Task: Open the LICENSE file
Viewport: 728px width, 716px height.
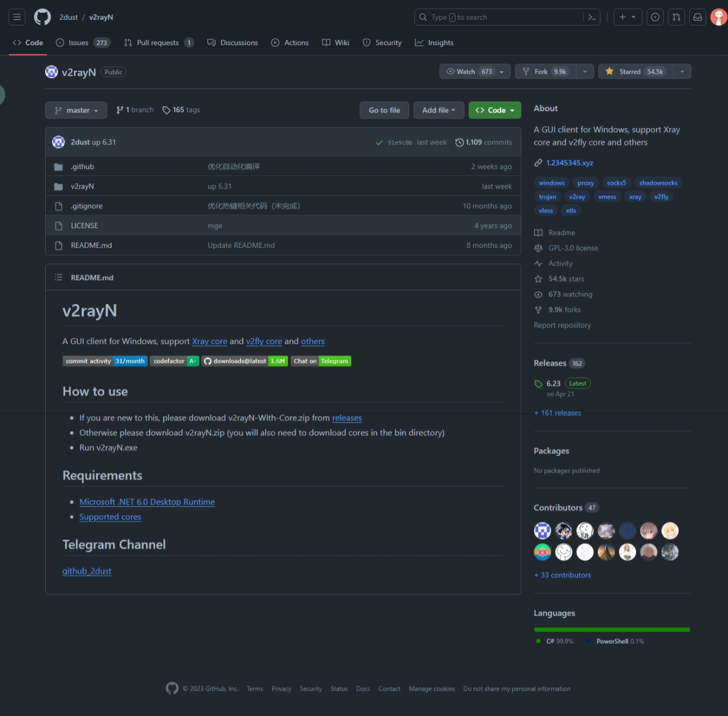Action: pos(84,226)
